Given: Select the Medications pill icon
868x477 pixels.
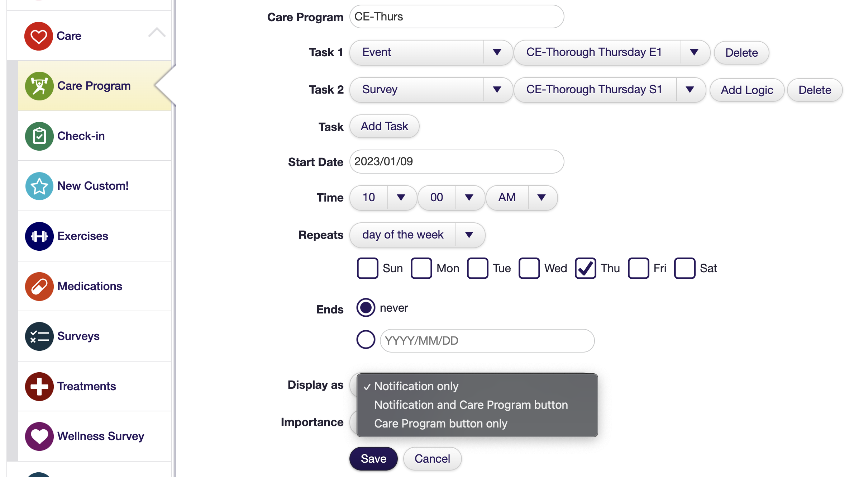Looking at the screenshot, I should click(x=39, y=286).
